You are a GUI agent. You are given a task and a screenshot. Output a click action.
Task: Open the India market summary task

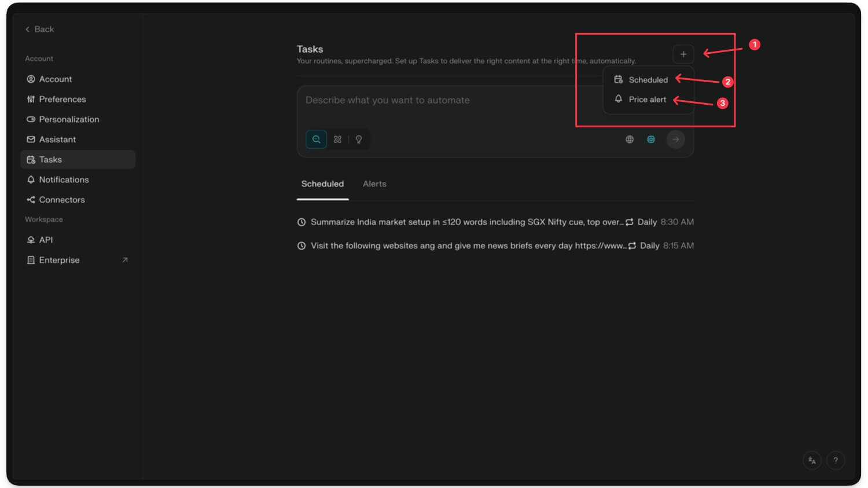466,222
